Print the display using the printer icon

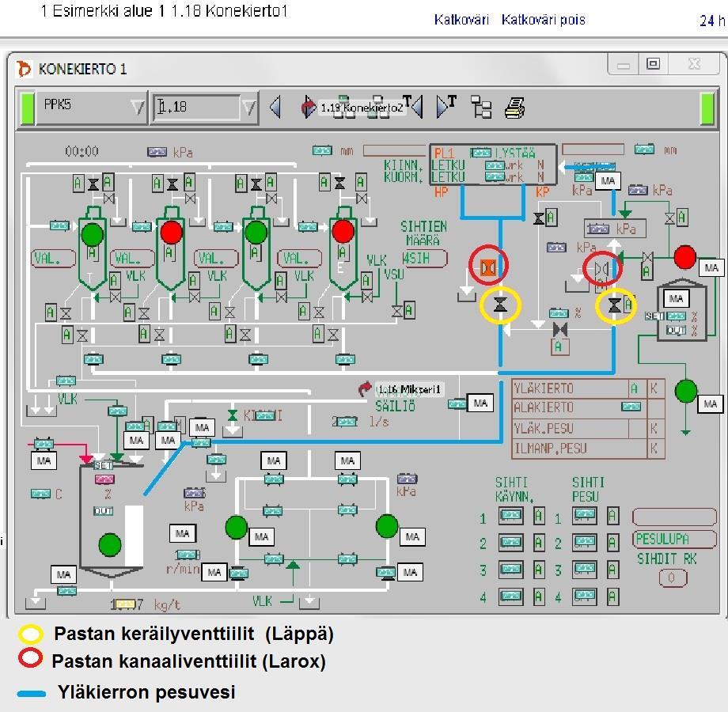coord(514,108)
